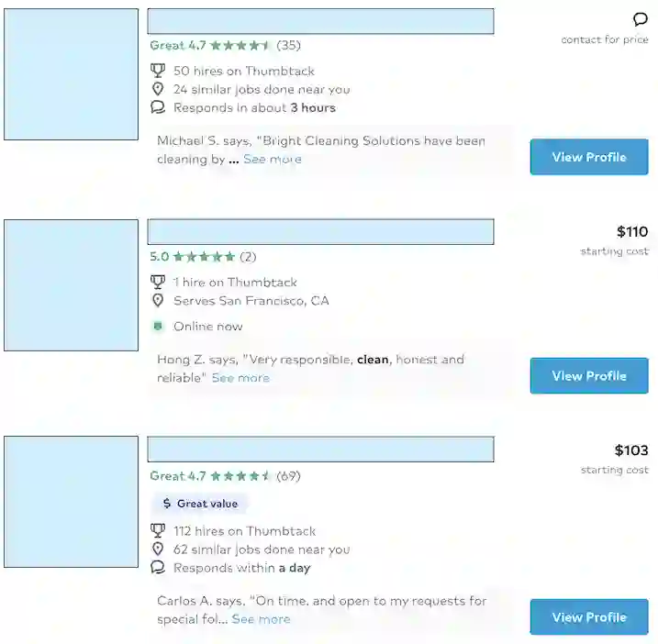The image size is (658, 644).
Task: View Profile of the contact-for-price cleaner
Action: (x=588, y=157)
